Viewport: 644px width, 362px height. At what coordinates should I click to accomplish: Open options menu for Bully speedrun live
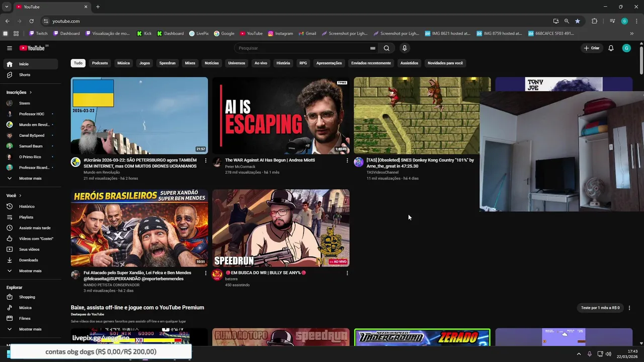click(x=347, y=273)
